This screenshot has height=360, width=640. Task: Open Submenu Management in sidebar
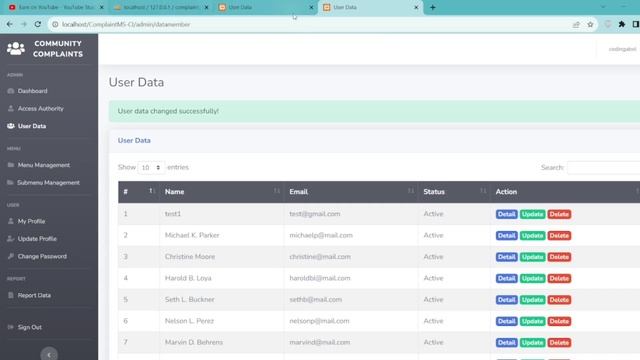point(48,182)
